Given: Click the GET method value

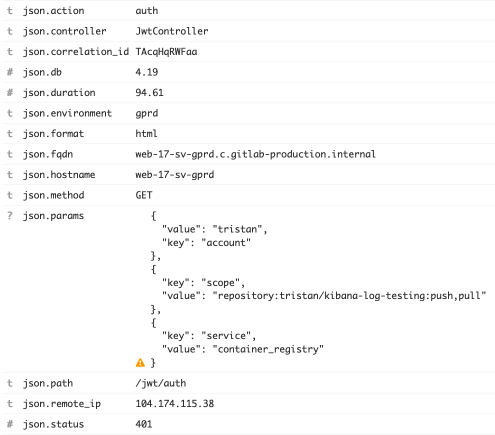Looking at the screenshot, I should click(x=144, y=195).
